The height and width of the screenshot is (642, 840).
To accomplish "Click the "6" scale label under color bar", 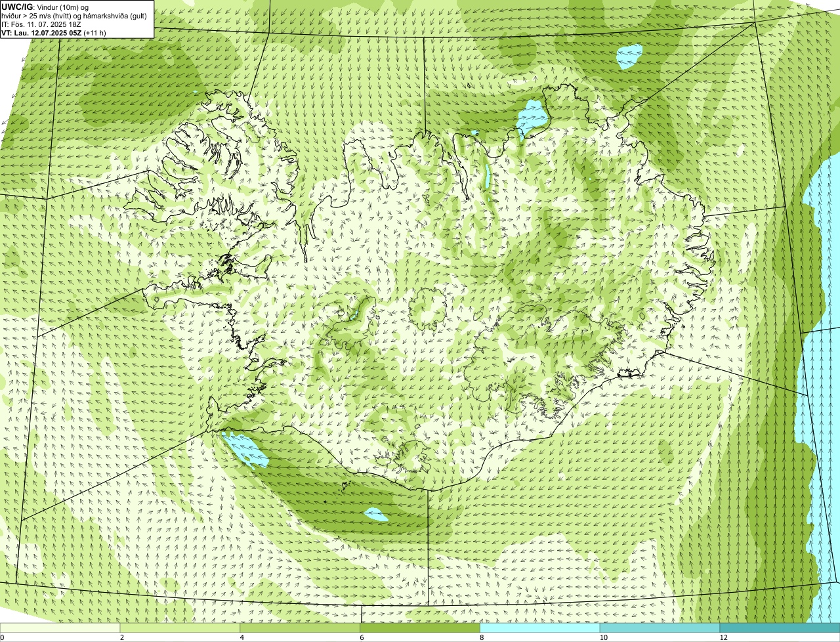I will [361, 637].
